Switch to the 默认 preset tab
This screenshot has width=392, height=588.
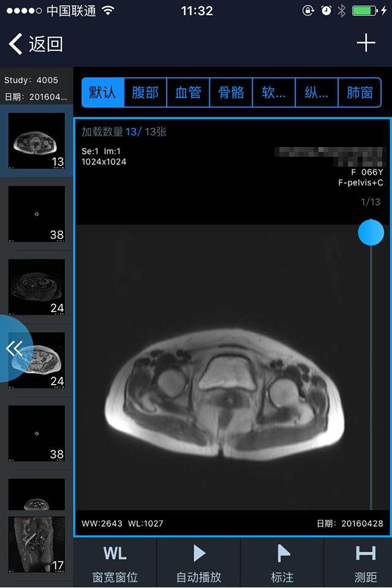(x=103, y=92)
